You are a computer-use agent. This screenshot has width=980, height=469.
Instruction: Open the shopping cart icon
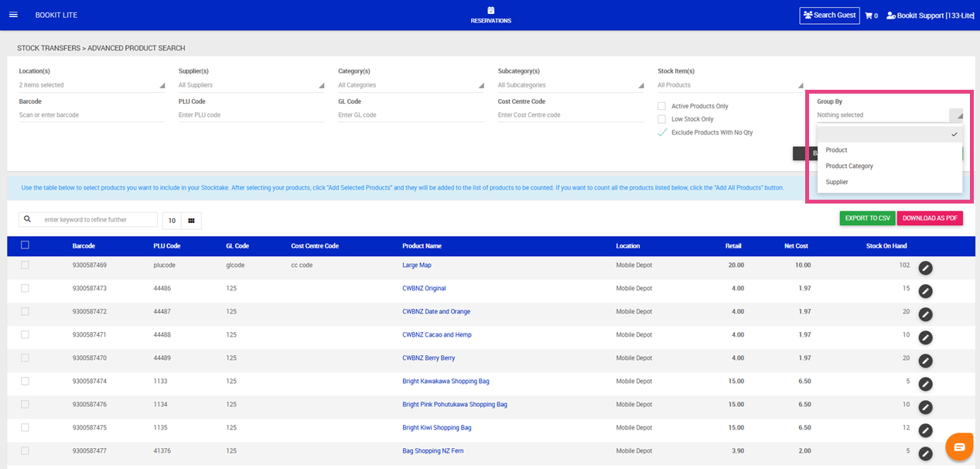pyautogui.click(x=869, y=15)
